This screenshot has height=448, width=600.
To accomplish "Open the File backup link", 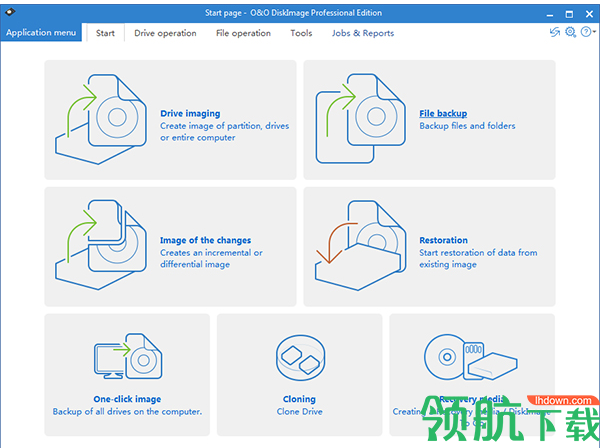I will [x=443, y=114].
